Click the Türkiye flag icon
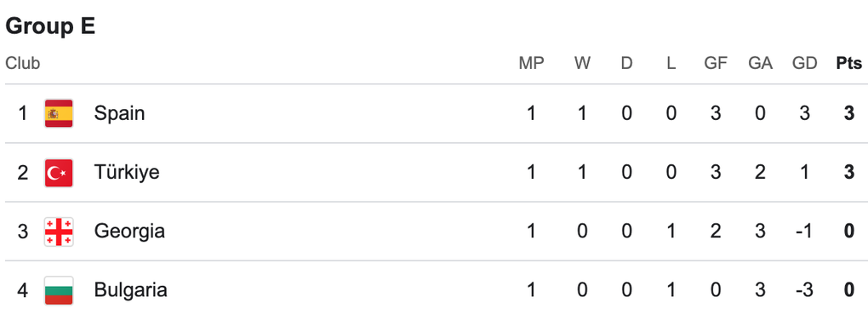Screen dimensions: 868x326 pyautogui.click(x=59, y=173)
